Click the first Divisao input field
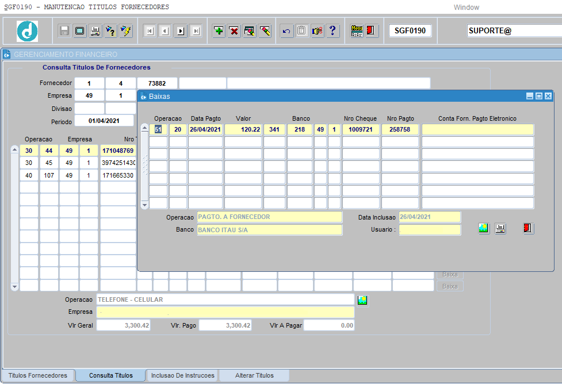562x392 pixels. click(x=89, y=109)
